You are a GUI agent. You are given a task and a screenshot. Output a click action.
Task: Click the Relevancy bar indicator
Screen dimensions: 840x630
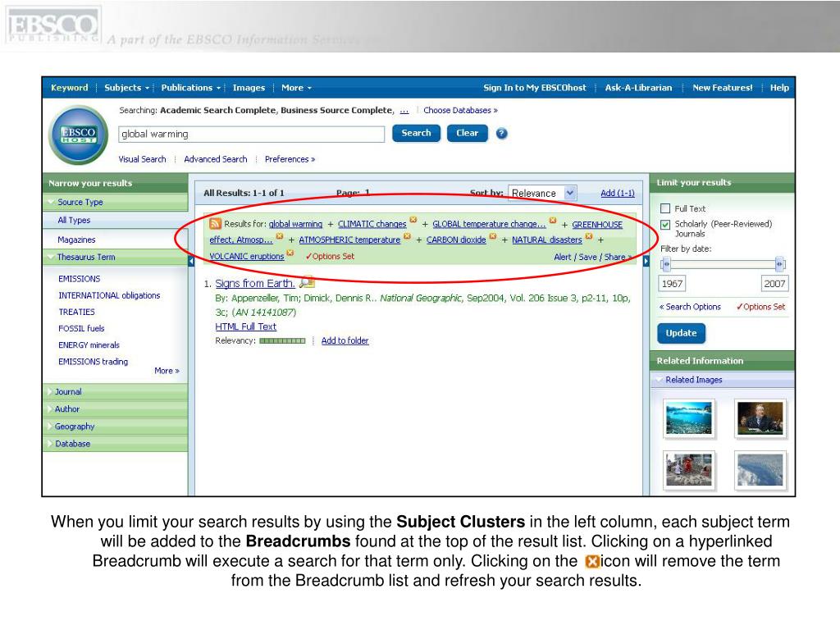click(x=282, y=340)
